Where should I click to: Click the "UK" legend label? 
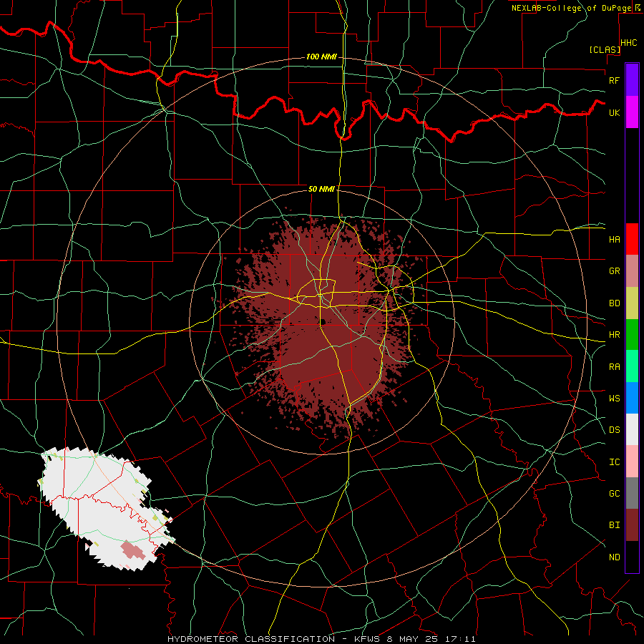coord(614,112)
